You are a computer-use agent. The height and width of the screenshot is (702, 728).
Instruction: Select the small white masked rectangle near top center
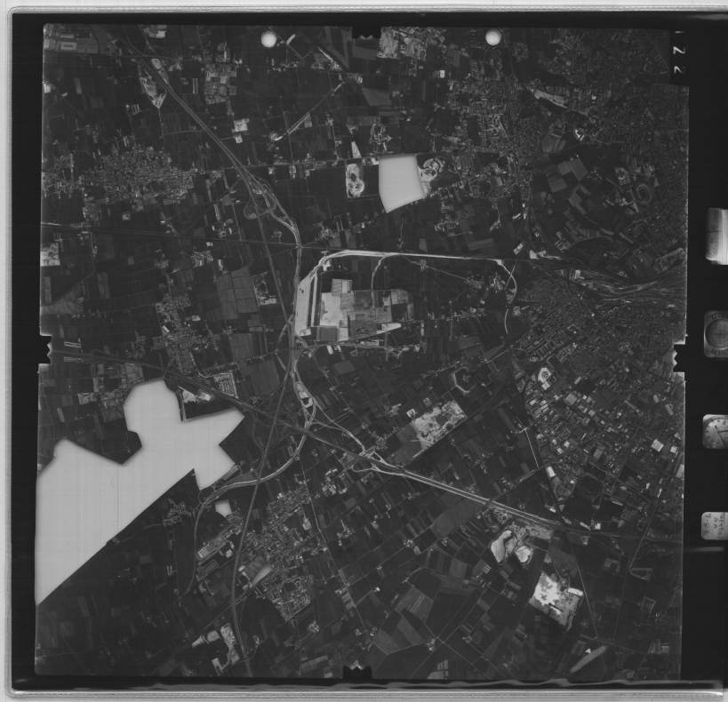(400, 181)
